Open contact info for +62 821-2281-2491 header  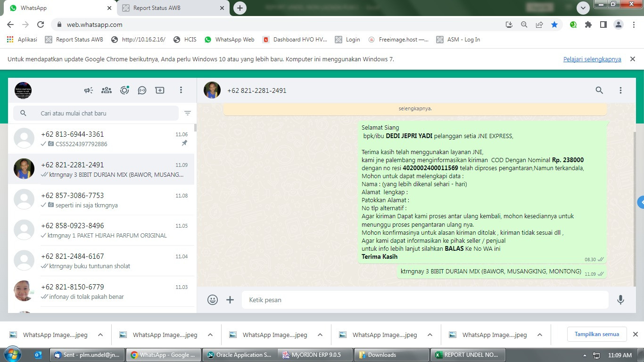coord(256,90)
